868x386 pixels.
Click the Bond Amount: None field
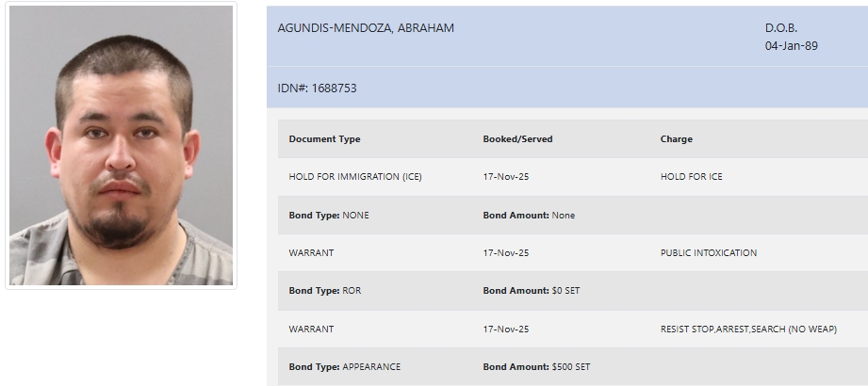[529, 216]
